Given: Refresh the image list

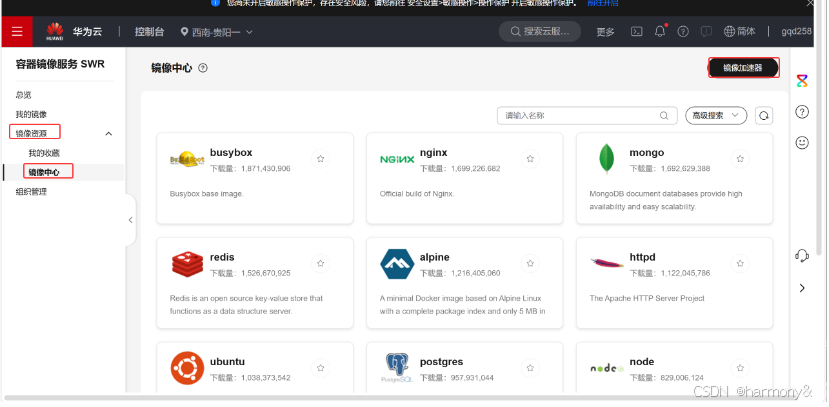Looking at the screenshot, I should click(x=764, y=116).
